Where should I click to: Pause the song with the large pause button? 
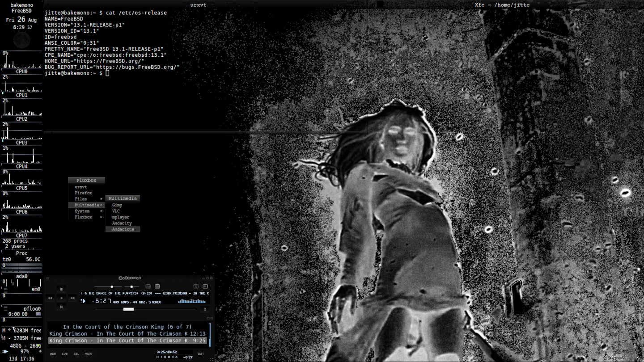61,307
